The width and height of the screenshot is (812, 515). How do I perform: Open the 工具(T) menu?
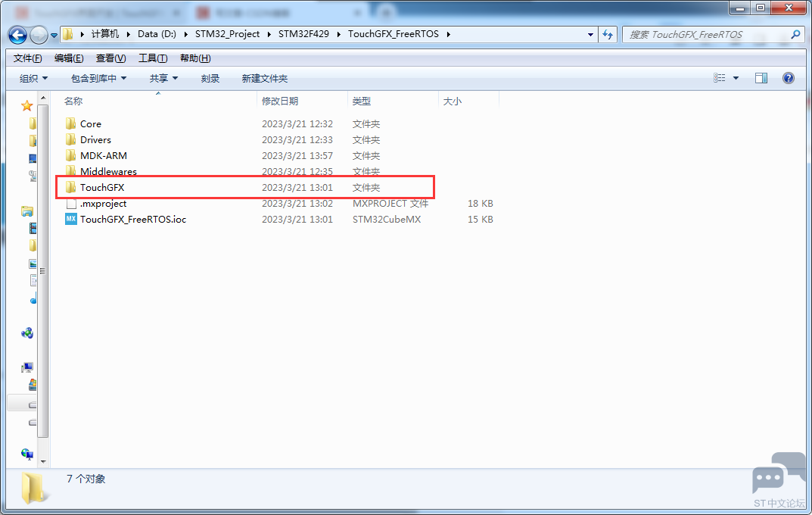pos(153,58)
